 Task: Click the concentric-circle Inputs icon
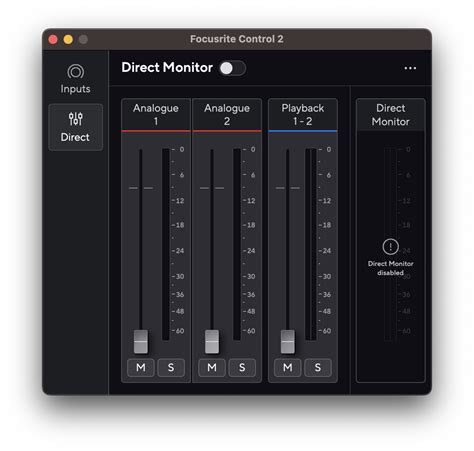76,71
